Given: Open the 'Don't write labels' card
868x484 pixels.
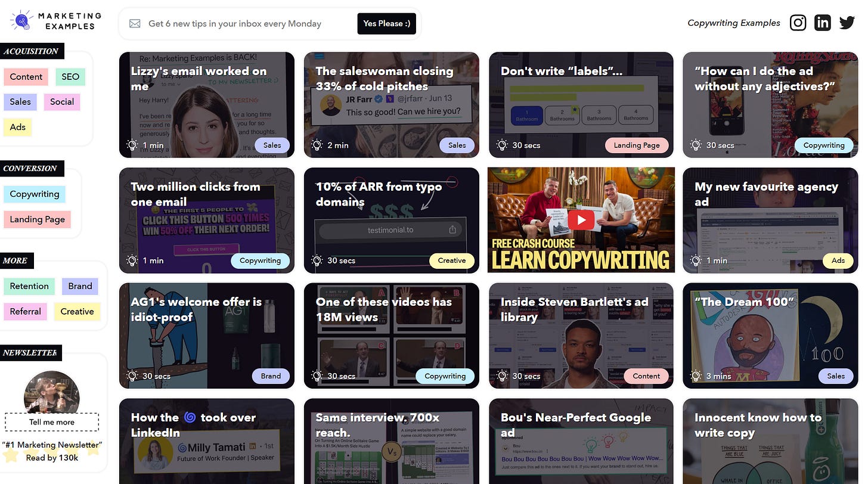Looking at the screenshot, I should point(581,105).
